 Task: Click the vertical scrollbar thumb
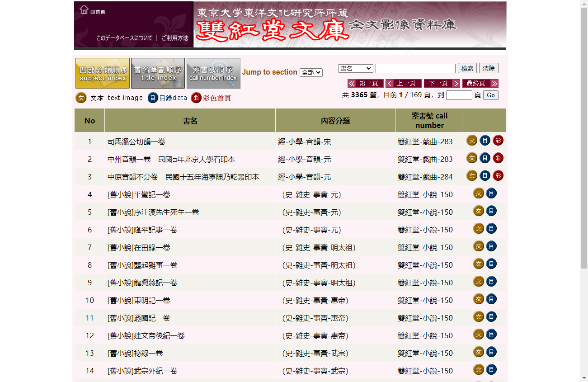tap(584, 138)
